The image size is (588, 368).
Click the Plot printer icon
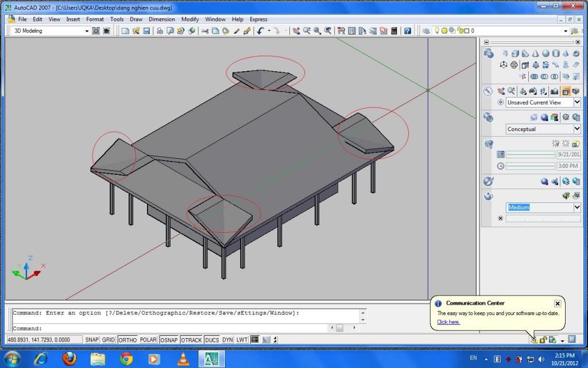(x=160, y=31)
